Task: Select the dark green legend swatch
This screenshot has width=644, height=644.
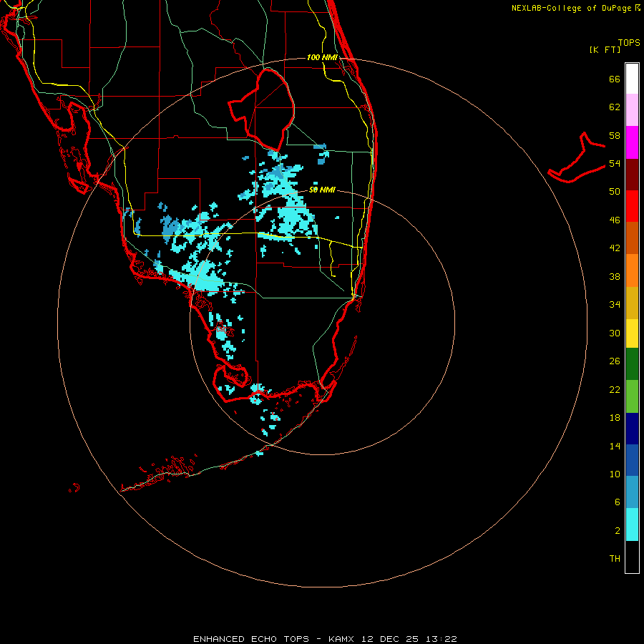Action: pyautogui.click(x=632, y=364)
